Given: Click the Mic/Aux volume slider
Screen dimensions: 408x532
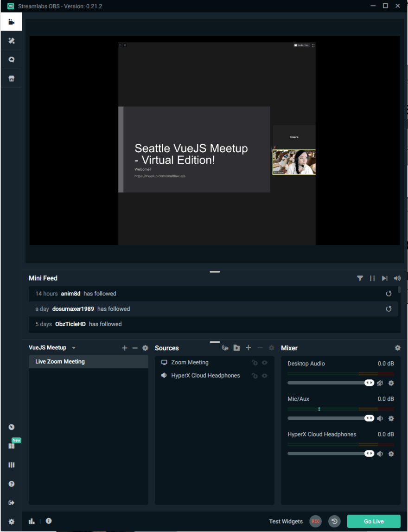Looking at the screenshot, I should pyautogui.click(x=331, y=418).
